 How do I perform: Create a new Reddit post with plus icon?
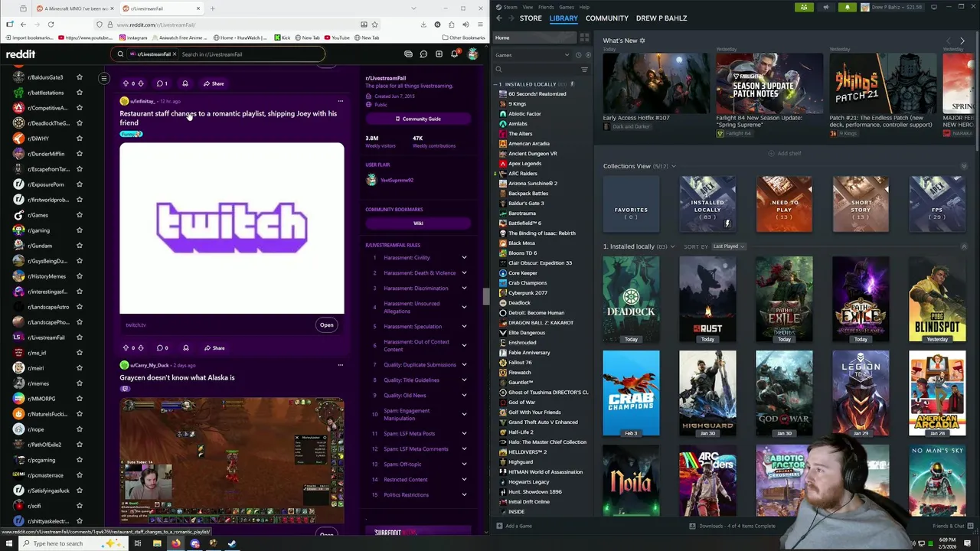click(439, 54)
